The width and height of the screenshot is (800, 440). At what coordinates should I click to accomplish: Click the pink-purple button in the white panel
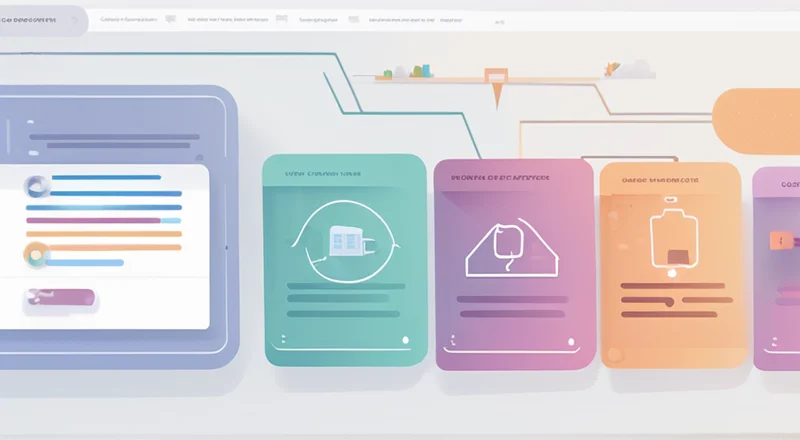[x=60, y=297]
